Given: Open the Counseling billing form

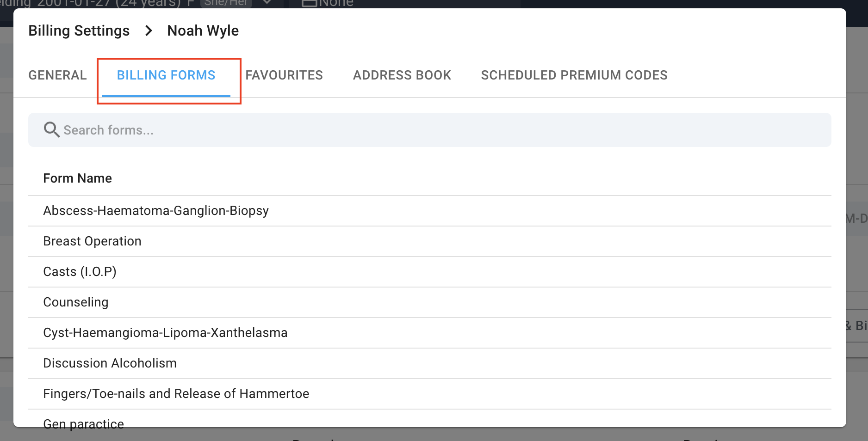Looking at the screenshot, I should point(75,302).
